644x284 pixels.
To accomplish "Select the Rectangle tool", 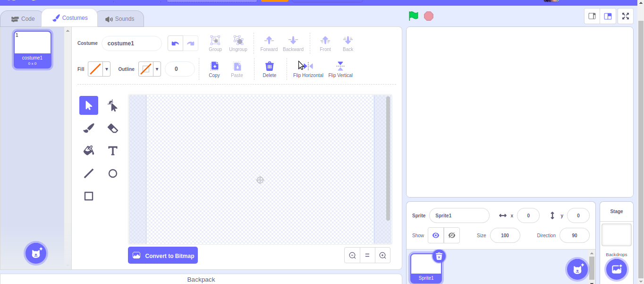I will click(88, 196).
